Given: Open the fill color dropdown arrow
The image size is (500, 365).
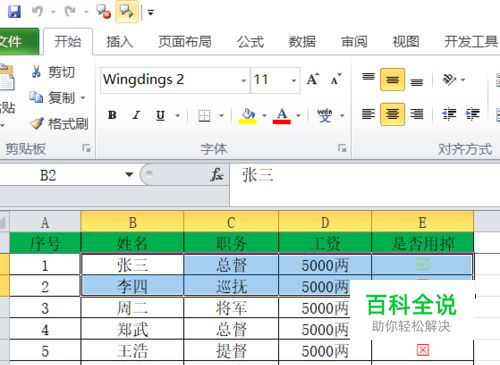Looking at the screenshot, I should (264, 116).
